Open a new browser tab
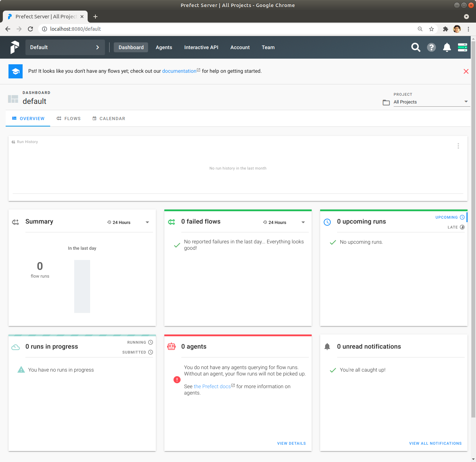Screen dimensions: 476x462 [95, 17]
